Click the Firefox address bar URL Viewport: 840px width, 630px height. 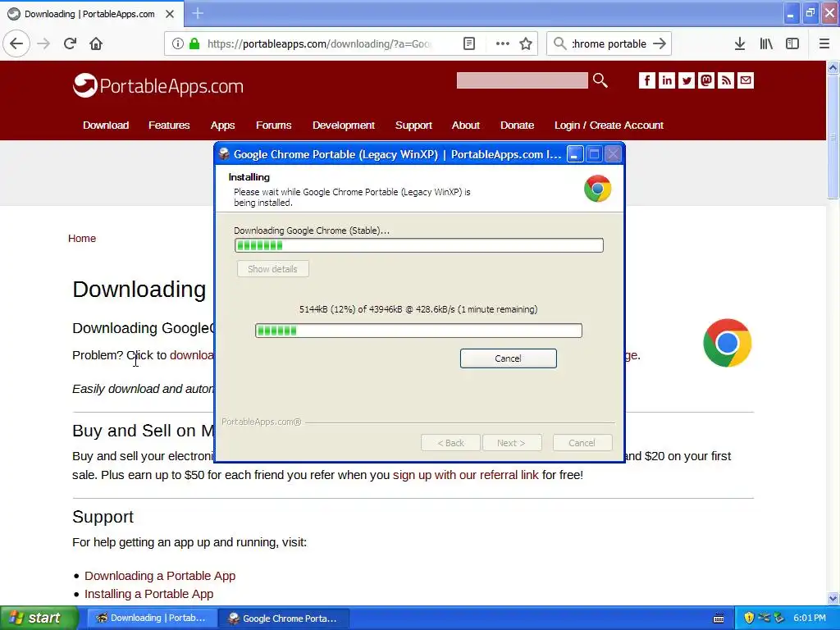pyautogui.click(x=319, y=43)
